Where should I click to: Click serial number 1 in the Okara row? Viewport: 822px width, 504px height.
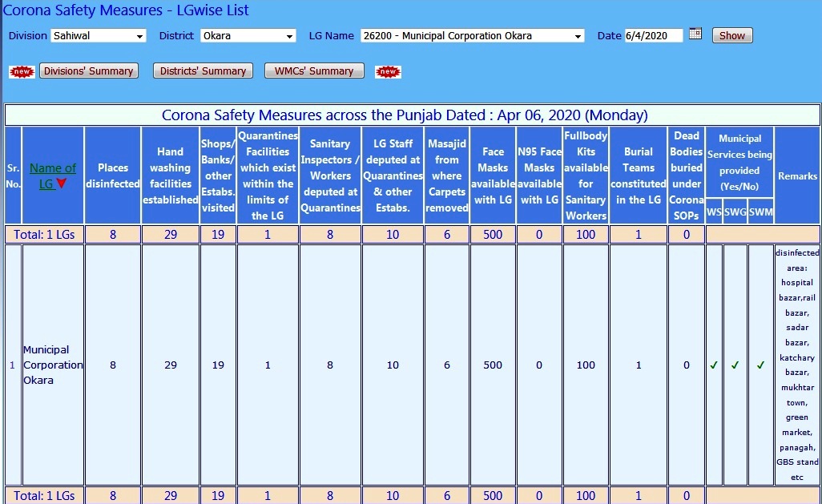(13, 365)
